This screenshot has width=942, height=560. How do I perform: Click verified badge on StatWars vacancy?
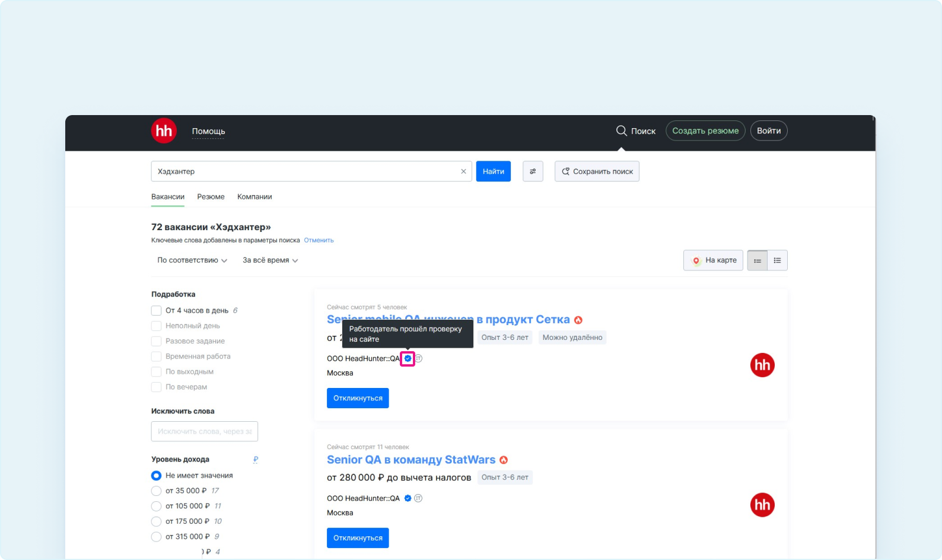pyautogui.click(x=408, y=498)
